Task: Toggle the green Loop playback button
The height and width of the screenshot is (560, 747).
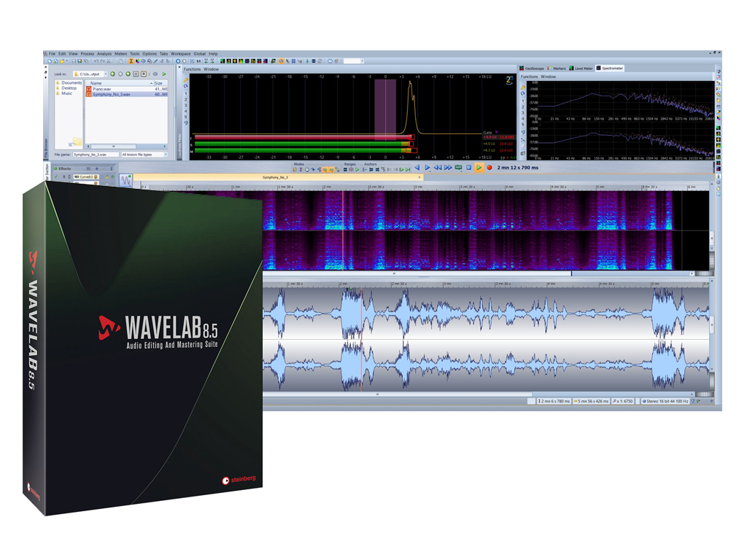Action: [x=458, y=168]
